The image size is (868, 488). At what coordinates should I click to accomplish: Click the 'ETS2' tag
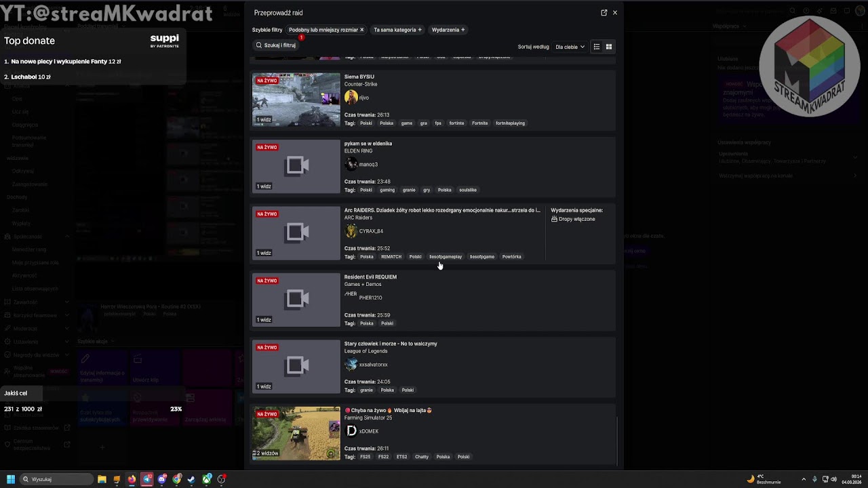coord(402,457)
